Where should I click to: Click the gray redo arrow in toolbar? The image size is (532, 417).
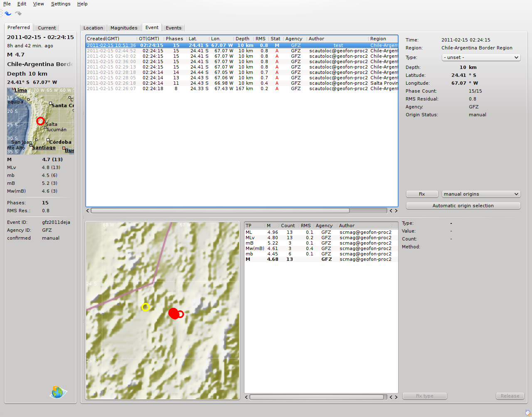tap(18, 13)
